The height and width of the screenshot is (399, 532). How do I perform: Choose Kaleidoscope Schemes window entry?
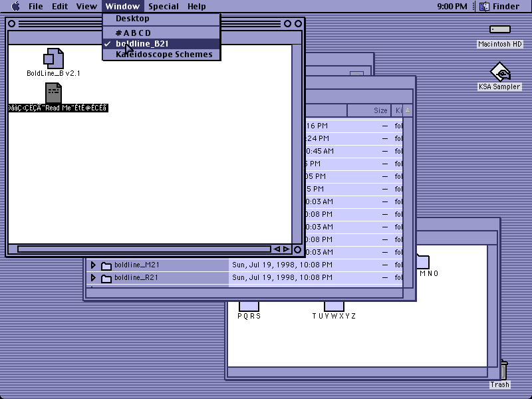point(162,55)
